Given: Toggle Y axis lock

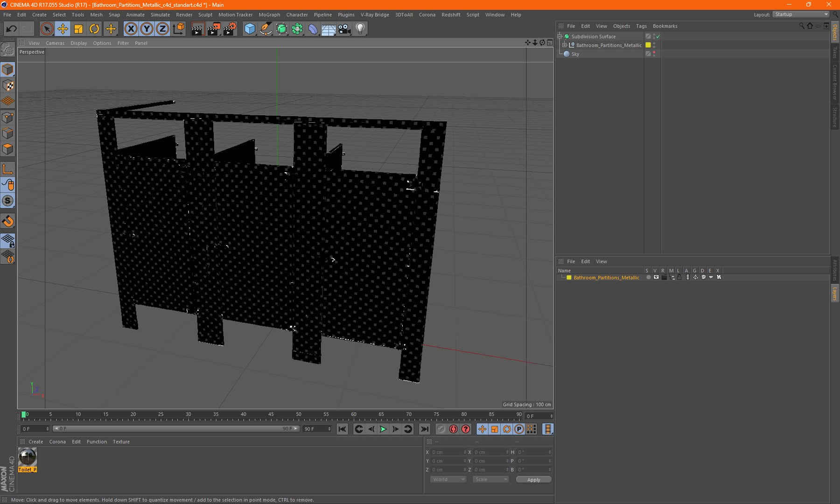Looking at the screenshot, I should (147, 29).
